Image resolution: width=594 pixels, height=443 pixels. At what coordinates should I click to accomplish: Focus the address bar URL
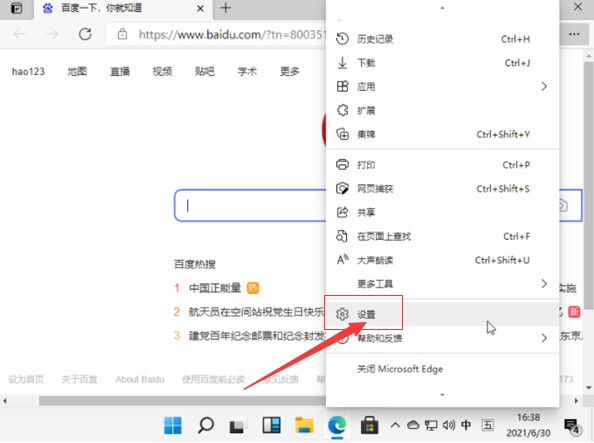pos(231,34)
